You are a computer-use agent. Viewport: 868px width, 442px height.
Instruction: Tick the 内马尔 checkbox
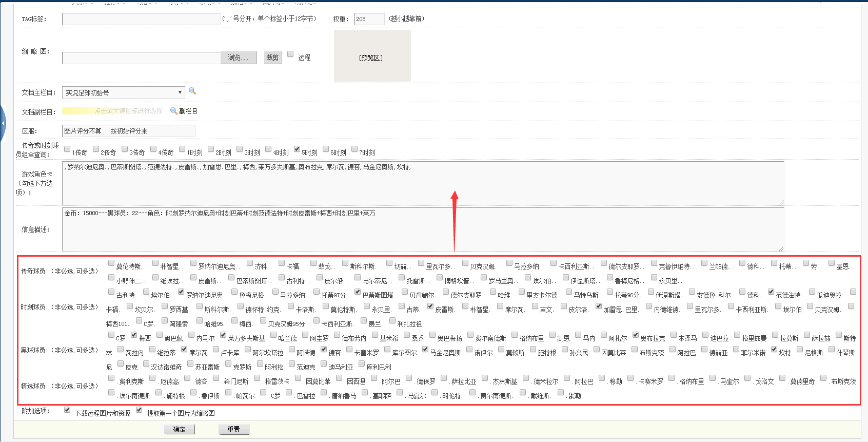click(191, 335)
